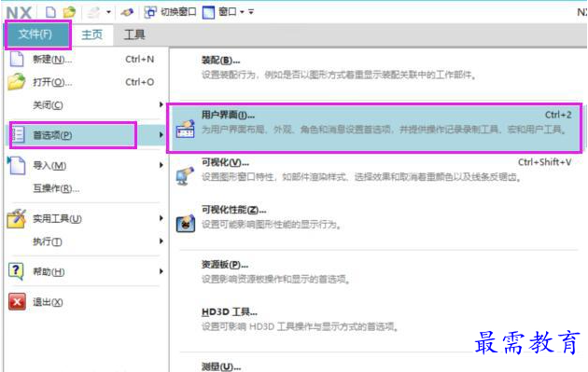Click the New file icon in the top toolbar
This screenshot has height=372, width=588.
[x=50, y=12]
